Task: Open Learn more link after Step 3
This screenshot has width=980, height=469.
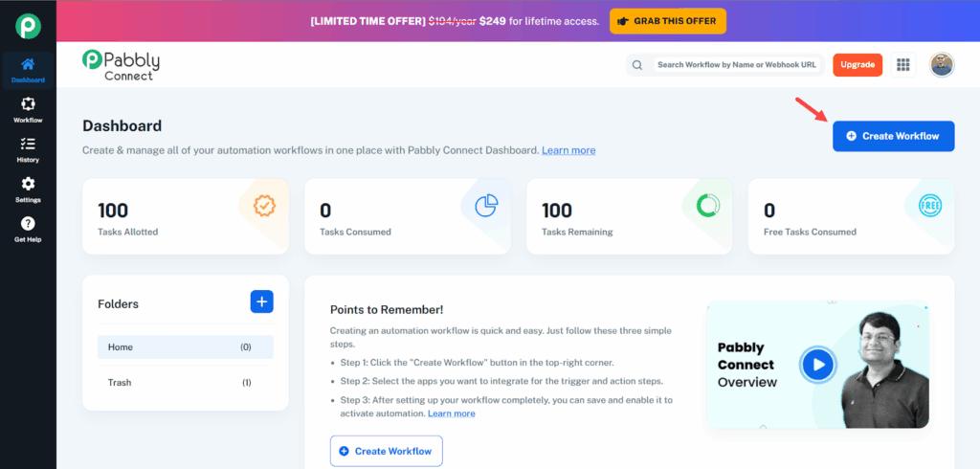Action: [x=452, y=414]
